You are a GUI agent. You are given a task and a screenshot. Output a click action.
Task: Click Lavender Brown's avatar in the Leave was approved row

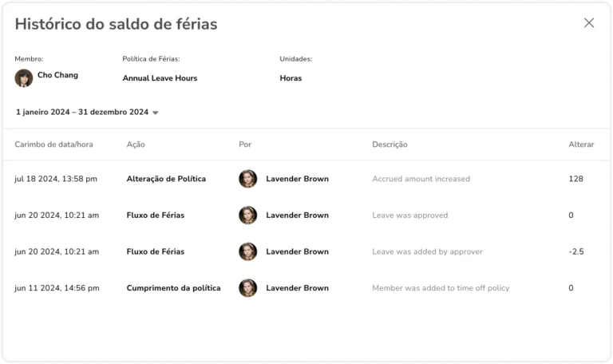[248, 215]
